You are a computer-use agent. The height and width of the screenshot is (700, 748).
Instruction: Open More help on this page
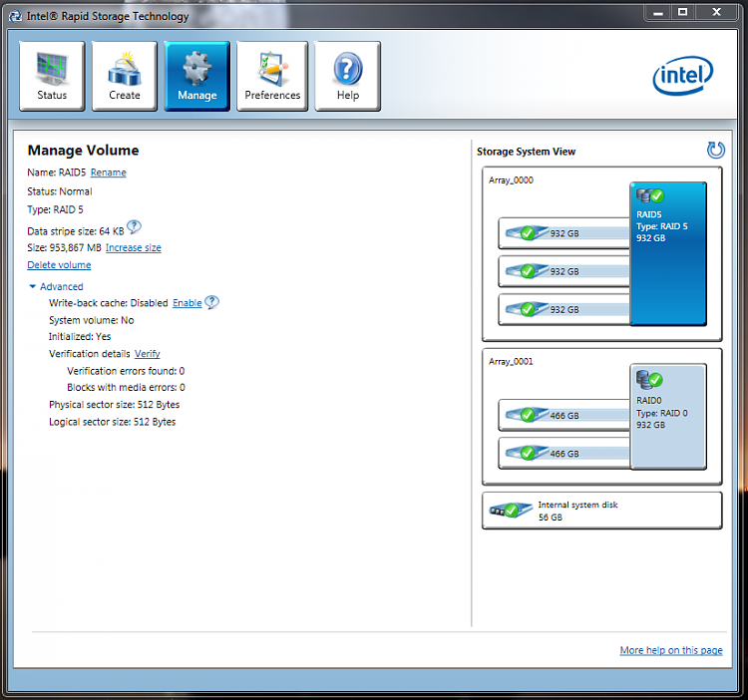[671, 650]
